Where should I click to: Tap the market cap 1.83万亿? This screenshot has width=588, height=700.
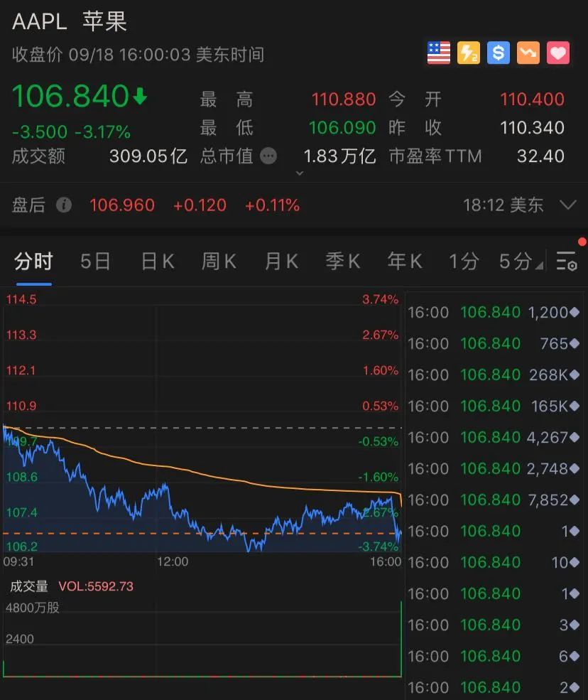point(339,156)
